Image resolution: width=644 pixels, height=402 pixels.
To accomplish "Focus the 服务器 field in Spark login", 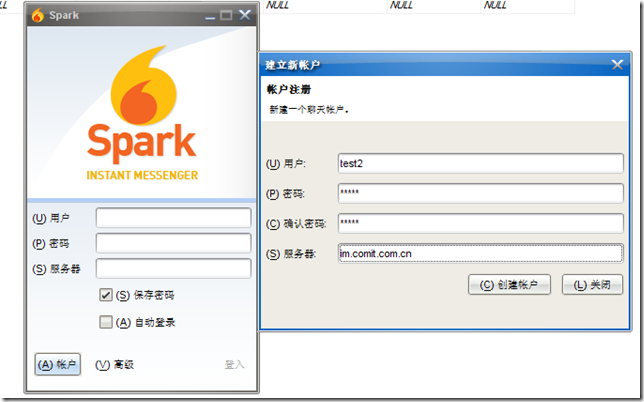I will (x=173, y=268).
